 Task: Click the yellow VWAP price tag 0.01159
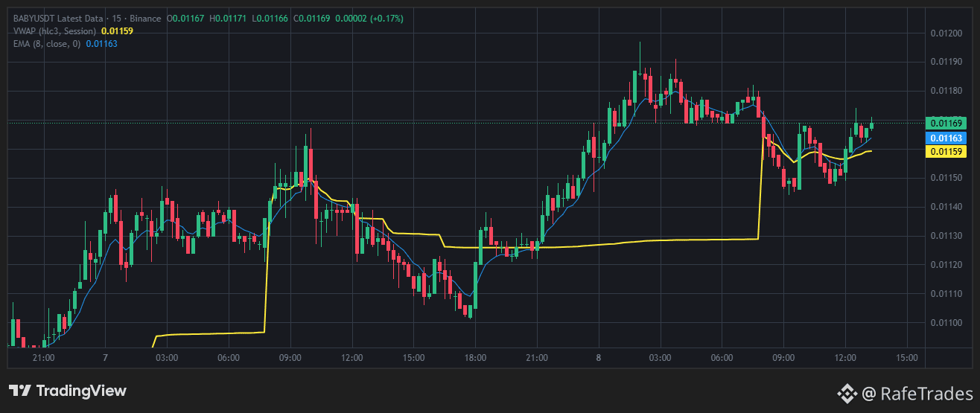coord(945,151)
